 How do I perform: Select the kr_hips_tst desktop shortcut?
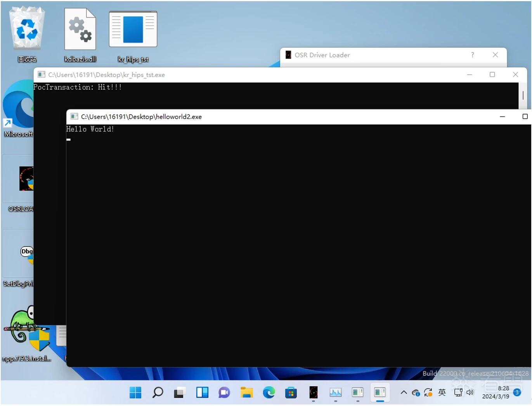point(133,36)
